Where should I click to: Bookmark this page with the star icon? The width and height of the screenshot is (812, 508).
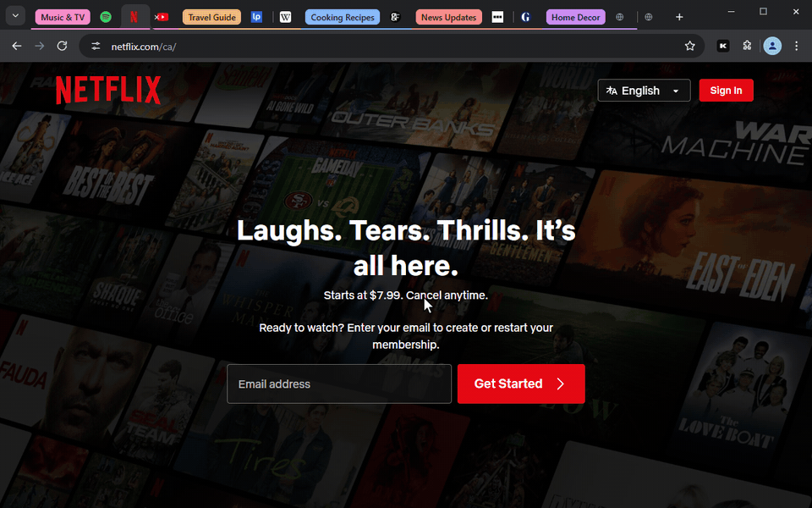690,46
